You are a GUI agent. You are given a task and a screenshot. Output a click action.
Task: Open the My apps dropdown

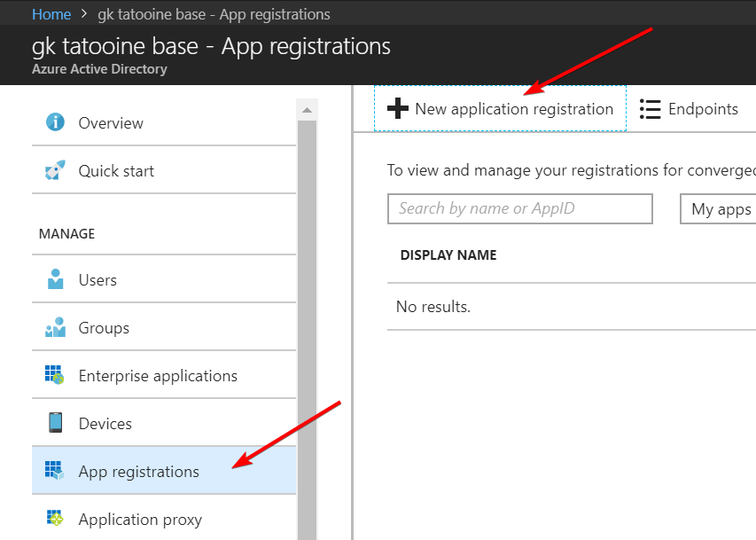722,208
